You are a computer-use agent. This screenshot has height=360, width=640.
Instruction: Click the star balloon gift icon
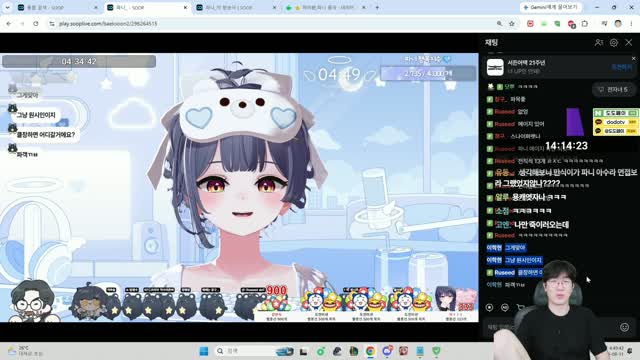tap(489, 307)
